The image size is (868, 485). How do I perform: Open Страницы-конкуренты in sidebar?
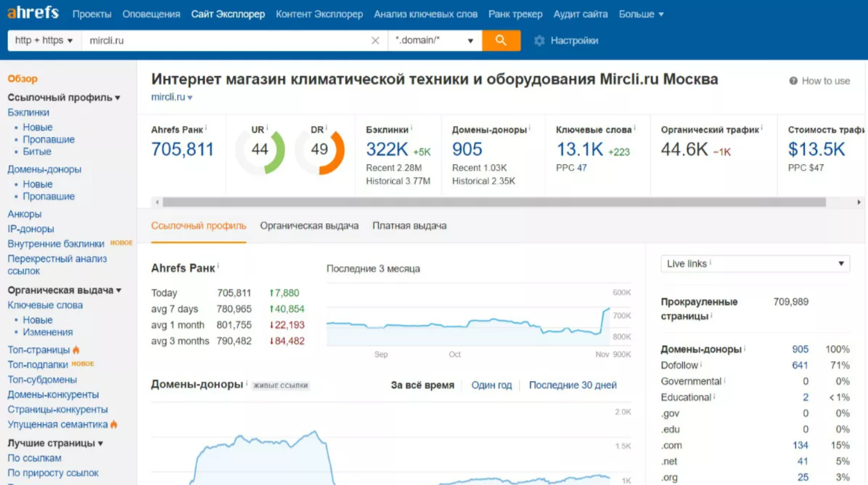(x=57, y=409)
